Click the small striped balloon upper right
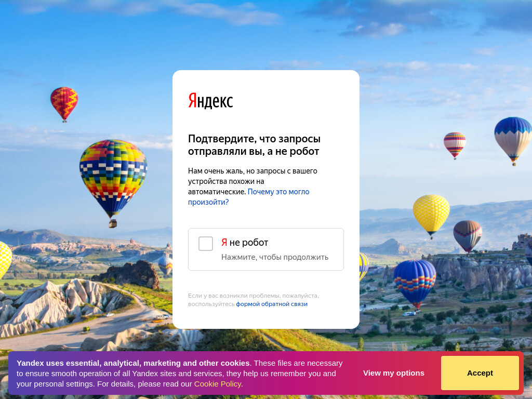Screen dimensions: 532x399 455,144
